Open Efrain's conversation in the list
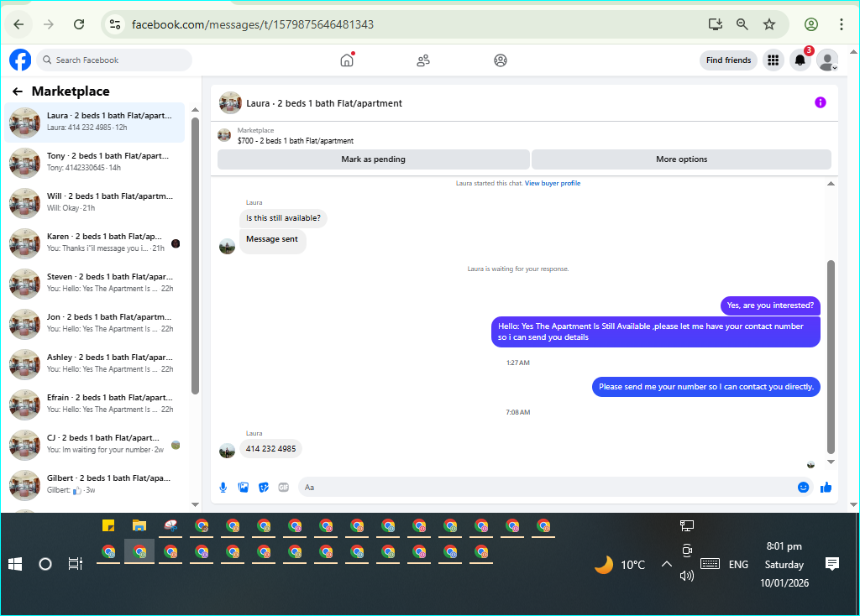The image size is (860, 616). pos(94,405)
